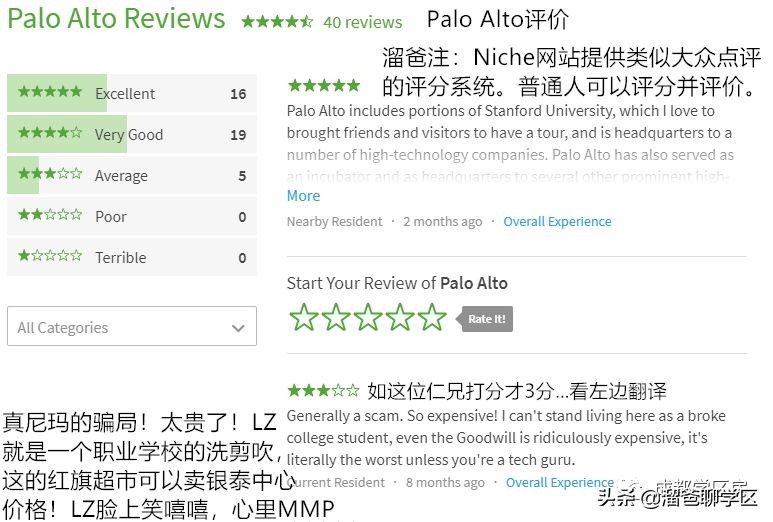Rate Palo Alto four stars
Screen dimensions: 773x522
tap(400, 317)
